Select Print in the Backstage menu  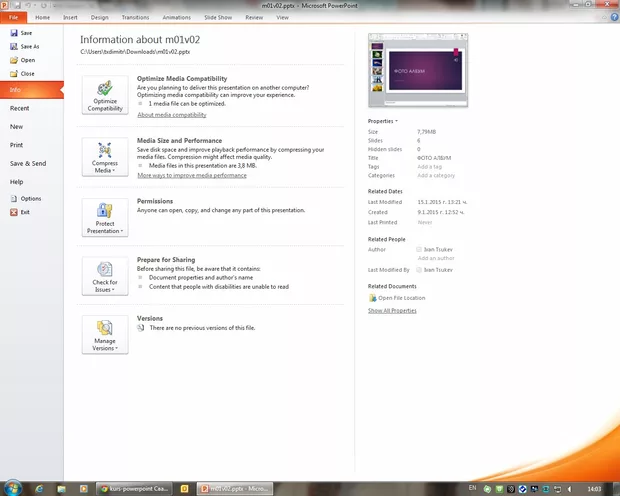(x=17, y=145)
